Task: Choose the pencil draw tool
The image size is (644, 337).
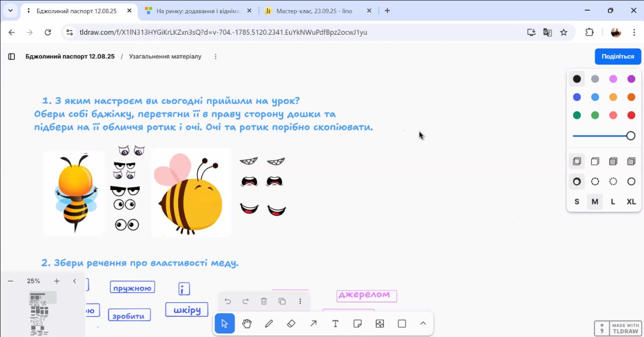Action: (269, 323)
